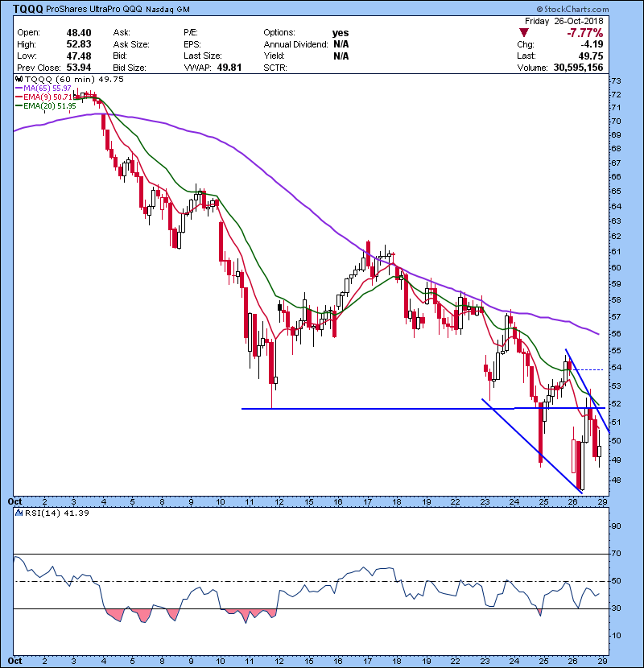Viewport: 644px width, 668px height.
Task: Click the EMA(9) legend entry
Action: pyautogui.click(x=47, y=97)
